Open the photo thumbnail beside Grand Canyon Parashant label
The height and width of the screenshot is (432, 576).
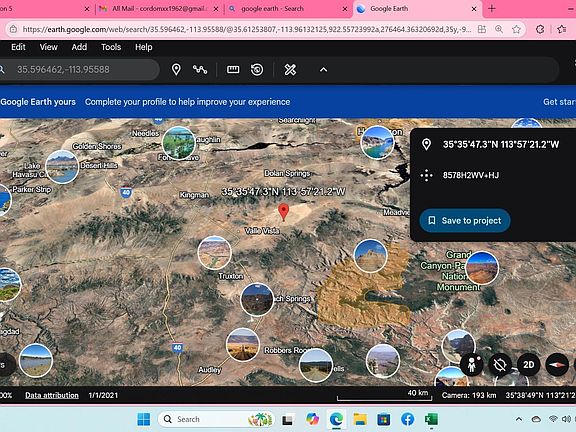(482, 268)
